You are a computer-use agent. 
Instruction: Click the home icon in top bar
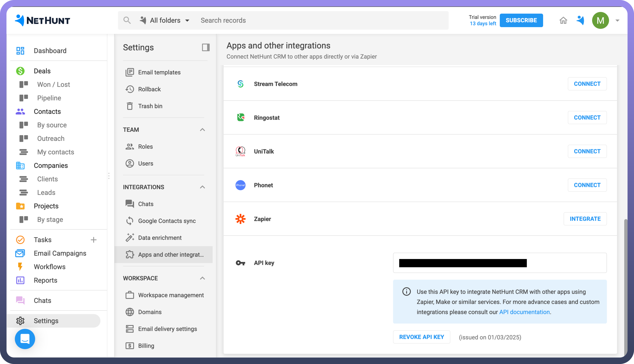pos(563,20)
